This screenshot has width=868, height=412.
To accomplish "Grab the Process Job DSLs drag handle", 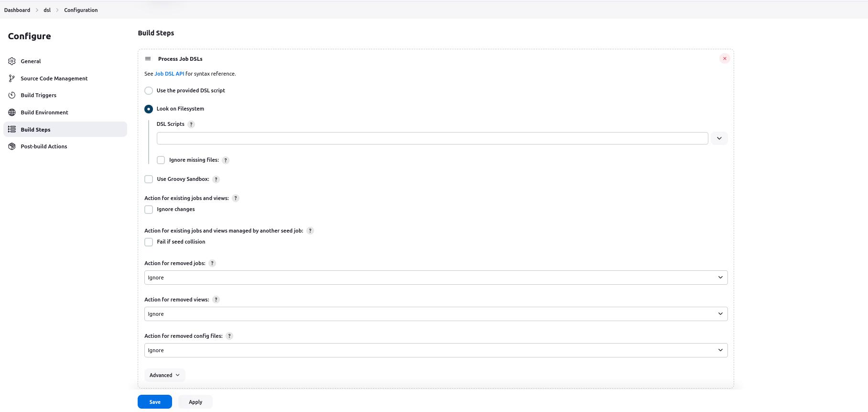I will 149,58.
